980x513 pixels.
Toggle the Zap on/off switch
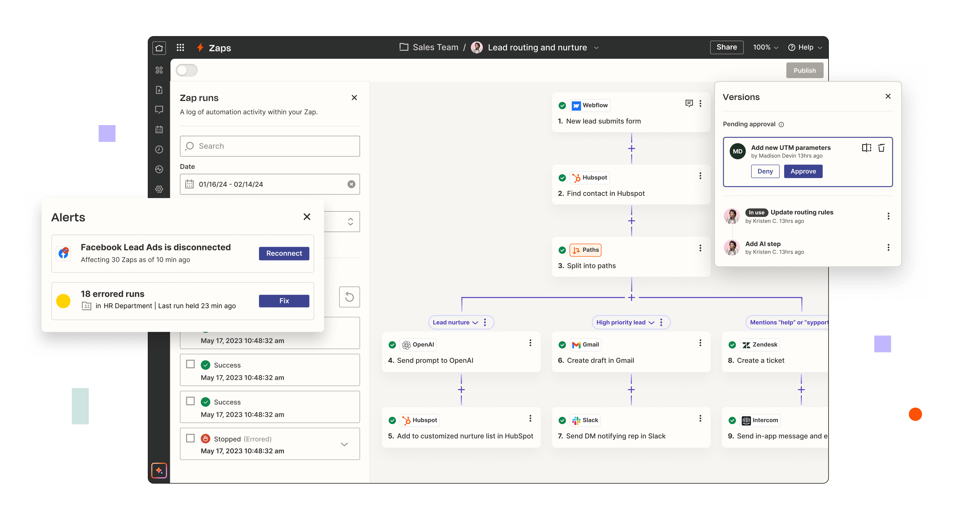click(x=187, y=70)
